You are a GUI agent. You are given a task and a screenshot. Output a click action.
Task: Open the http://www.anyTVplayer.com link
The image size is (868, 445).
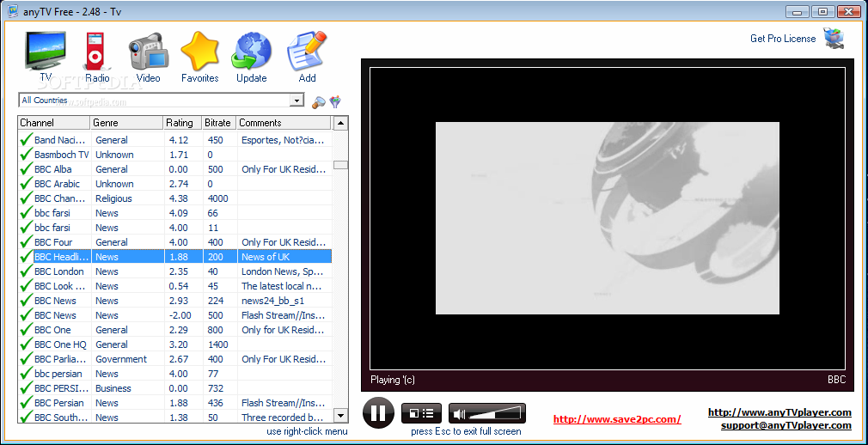pos(779,412)
